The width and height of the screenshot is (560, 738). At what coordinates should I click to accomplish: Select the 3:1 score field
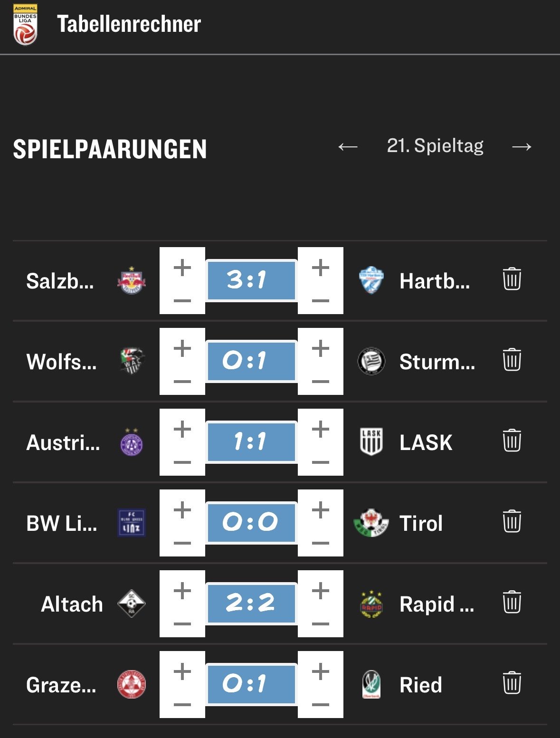pyautogui.click(x=251, y=280)
